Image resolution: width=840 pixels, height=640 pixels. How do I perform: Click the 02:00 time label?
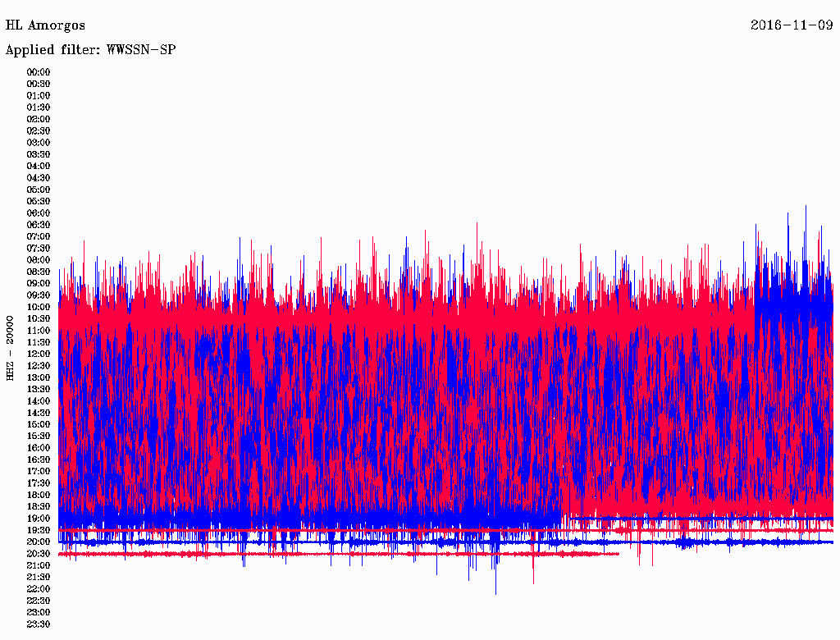[x=39, y=120]
